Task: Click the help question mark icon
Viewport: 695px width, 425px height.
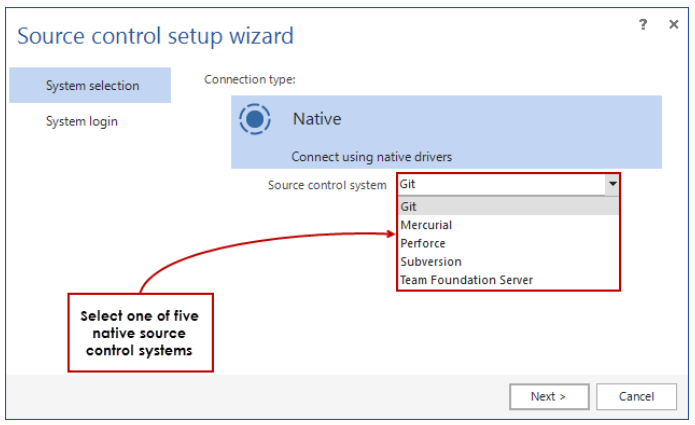Action: point(643,24)
